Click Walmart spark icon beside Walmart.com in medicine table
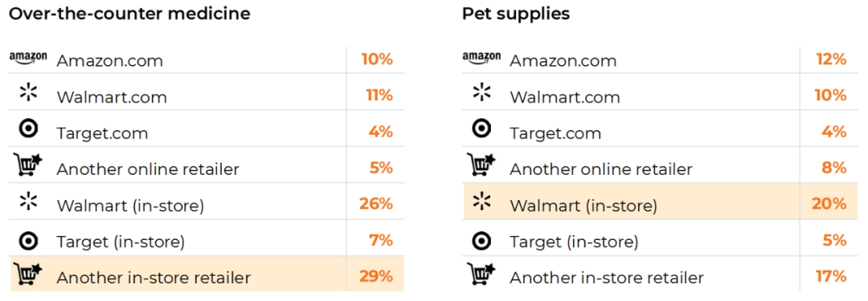The image size is (868, 301). tap(28, 93)
